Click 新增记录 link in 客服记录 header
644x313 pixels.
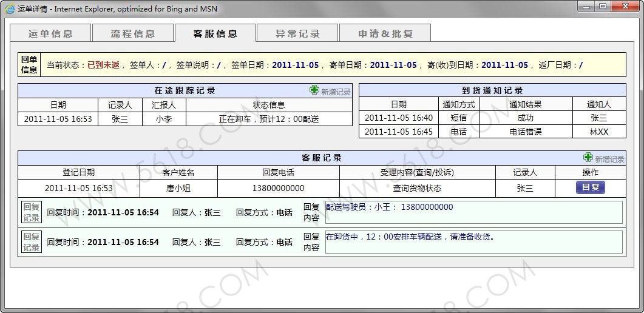pos(609,159)
